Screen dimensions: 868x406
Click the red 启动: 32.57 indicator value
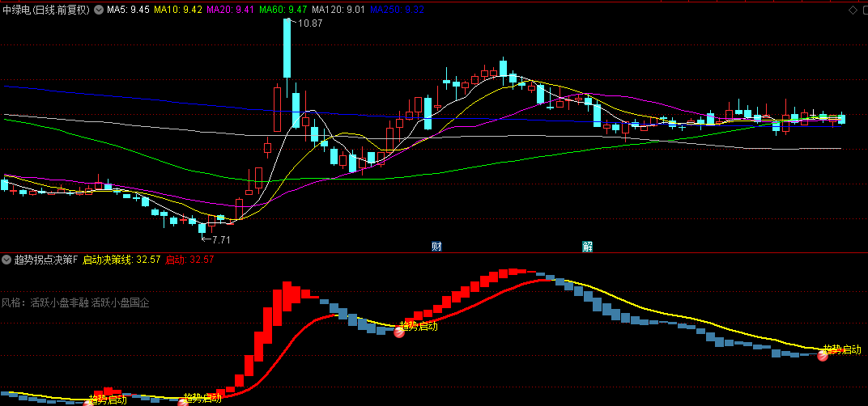(x=189, y=260)
